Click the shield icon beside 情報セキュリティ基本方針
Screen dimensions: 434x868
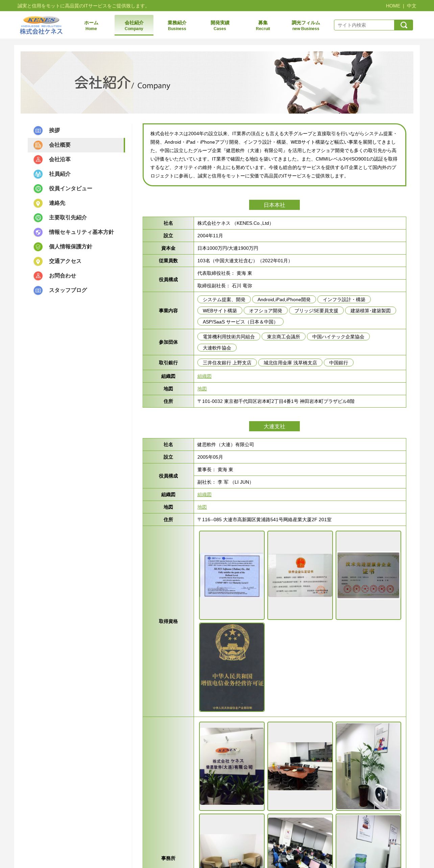tap(38, 232)
